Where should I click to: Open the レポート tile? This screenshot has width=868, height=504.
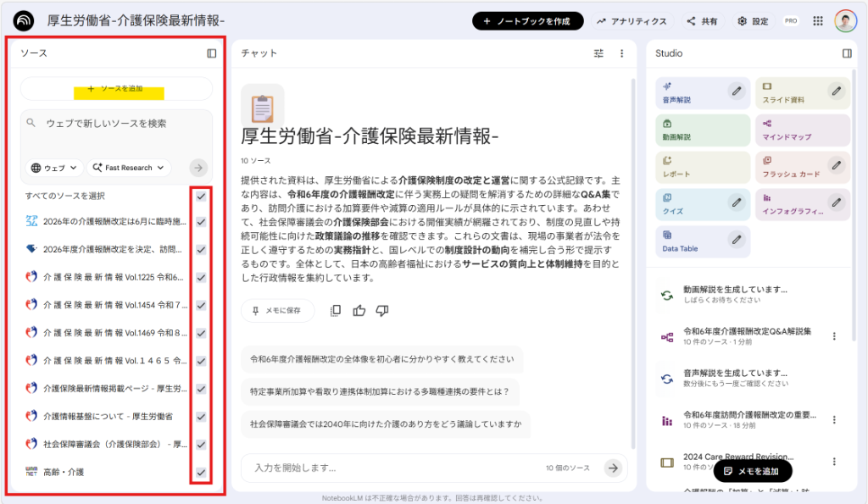point(703,167)
